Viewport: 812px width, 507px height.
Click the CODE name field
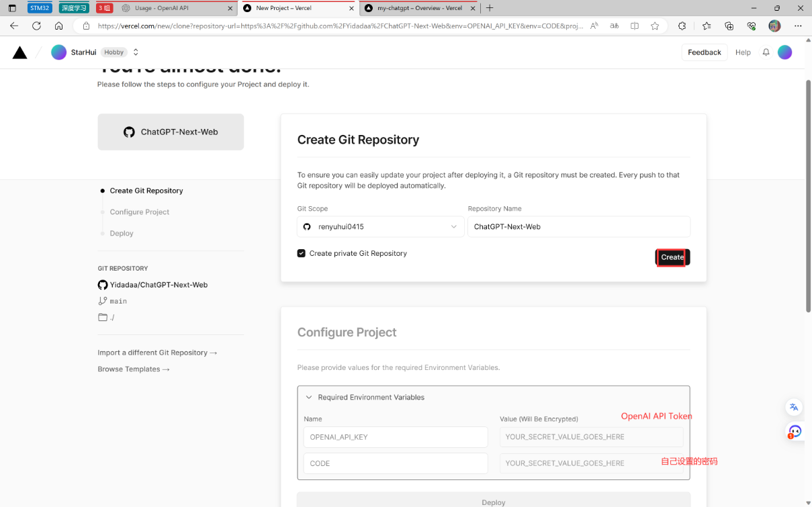click(x=396, y=463)
